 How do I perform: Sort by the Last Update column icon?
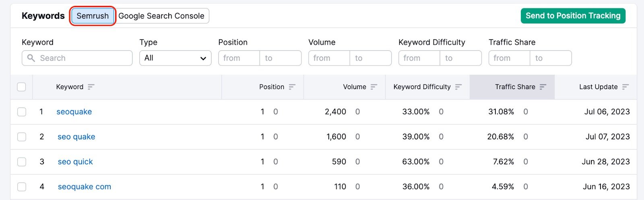pyautogui.click(x=625, y=87)
